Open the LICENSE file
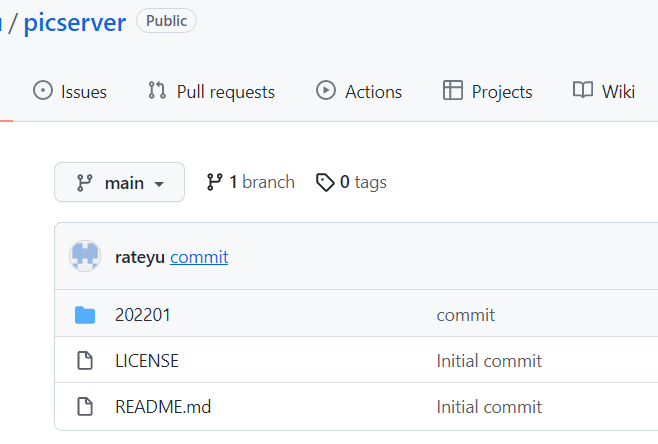 pyautogui.click(x=147, y=361)
